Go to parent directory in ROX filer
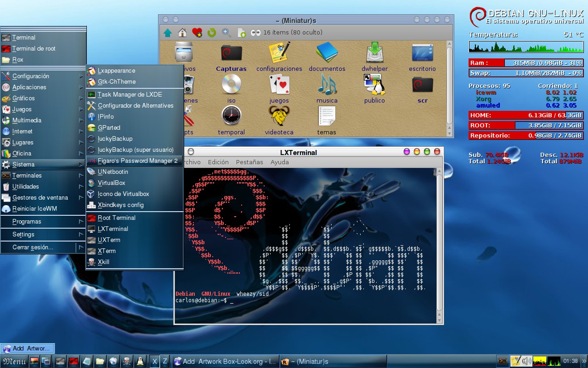This screenshot has height=368, width=588. click(168, 33)
